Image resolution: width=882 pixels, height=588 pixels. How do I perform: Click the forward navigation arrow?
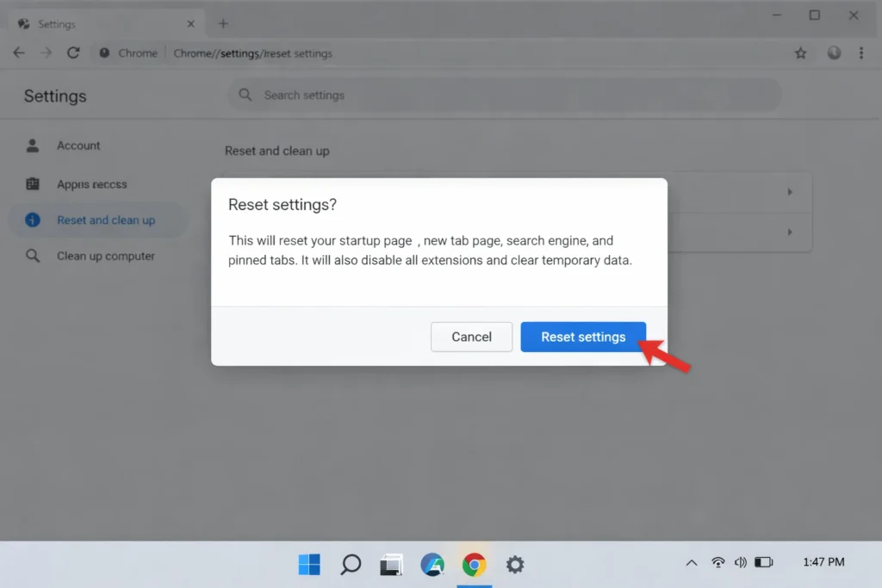click(x=45, y=53)
